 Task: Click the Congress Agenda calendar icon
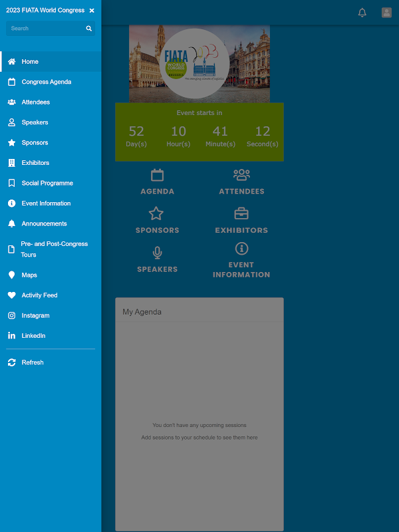11,82
